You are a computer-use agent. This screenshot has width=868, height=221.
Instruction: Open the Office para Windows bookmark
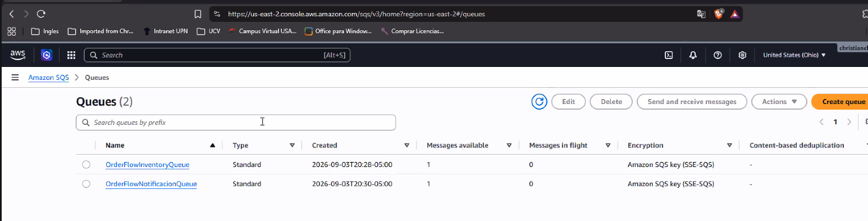tap(338, 31)
